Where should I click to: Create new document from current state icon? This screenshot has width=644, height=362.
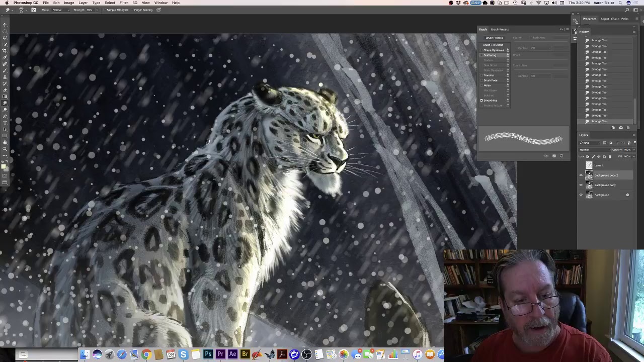tap(613, 128)
